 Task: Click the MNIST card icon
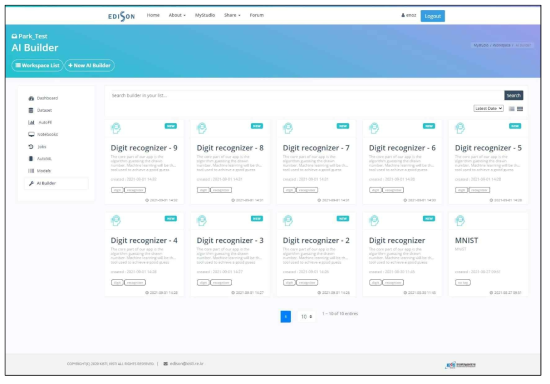click(460, 221)
